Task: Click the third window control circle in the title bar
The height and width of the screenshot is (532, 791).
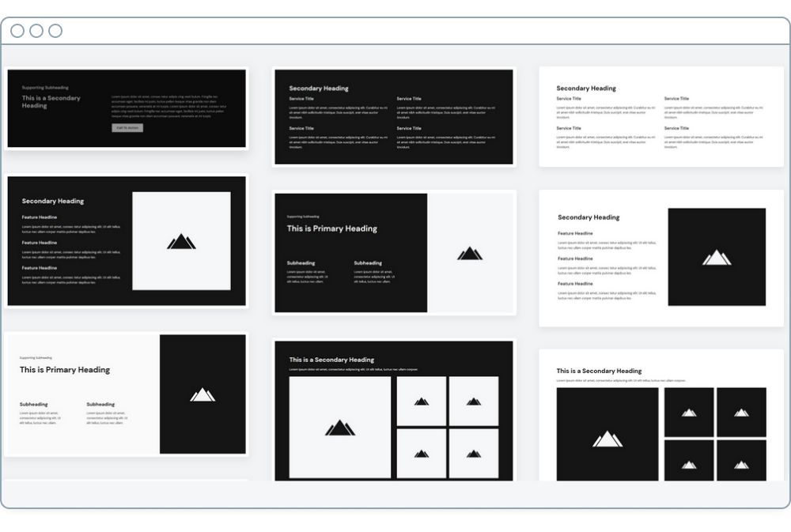Action: coord(55,31)
